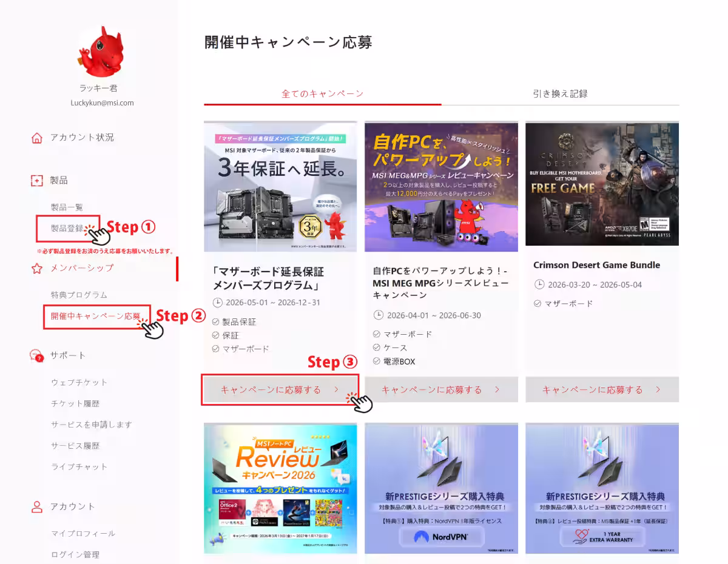Apply to the Crimson Desert Game Bundle campaign
The height and width of the screenshot is (564, 728).
tap(602, 390)
